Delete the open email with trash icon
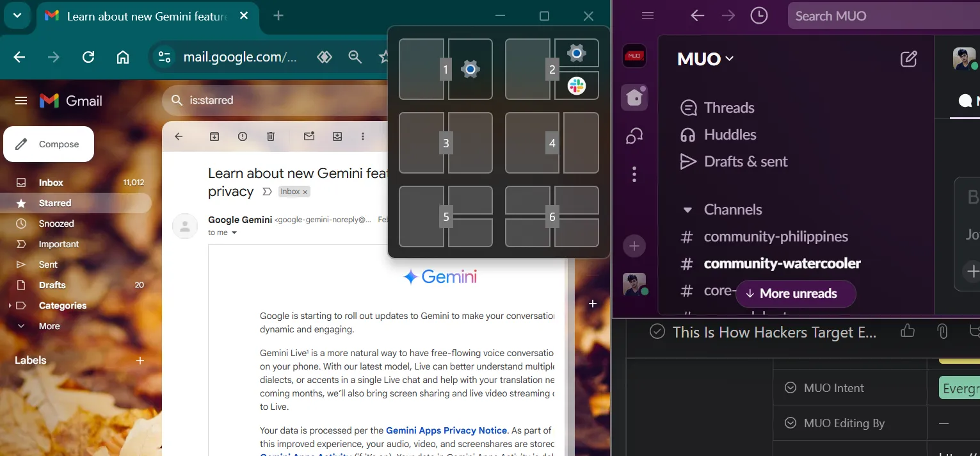 [271, 136]
